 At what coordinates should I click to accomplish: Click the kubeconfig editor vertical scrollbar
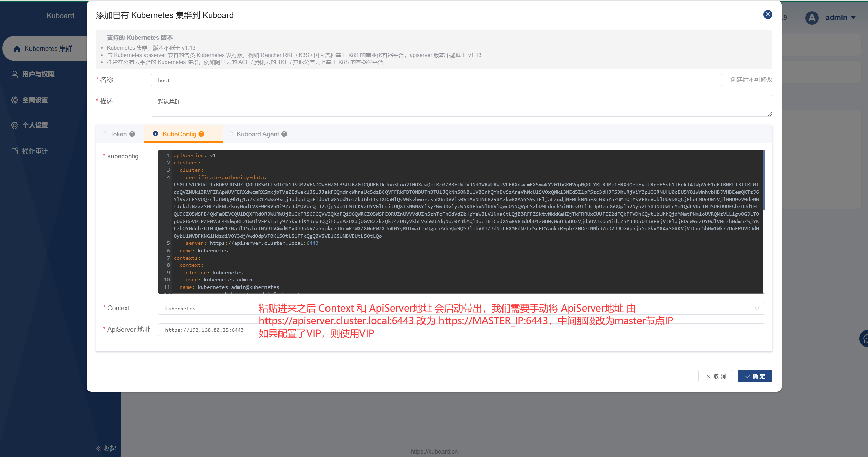tap(764, 180)
